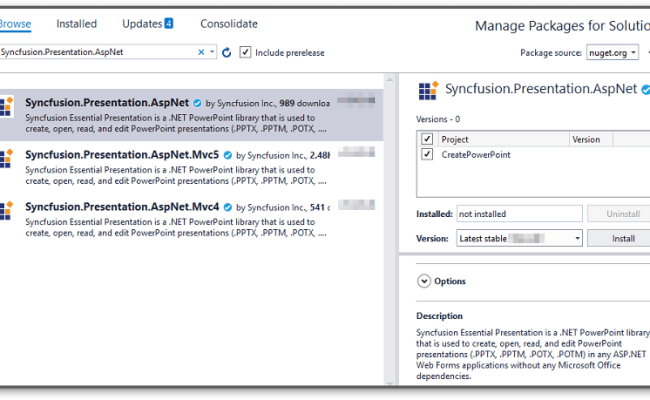Click the Version column header
This screenshot has width=650, height=400.
(x=586, y=140)
